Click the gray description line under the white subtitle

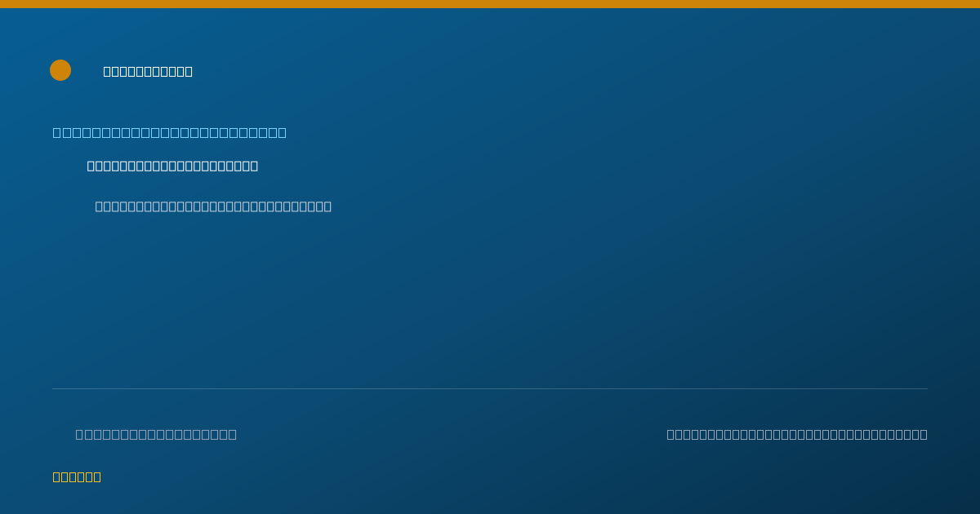[x=213, y=206]
